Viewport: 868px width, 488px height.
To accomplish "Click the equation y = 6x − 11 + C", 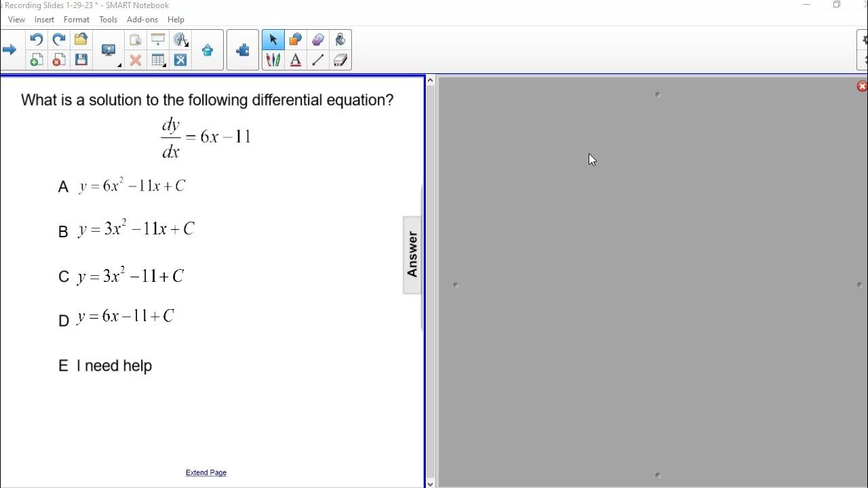I will [x=125, y=316].
